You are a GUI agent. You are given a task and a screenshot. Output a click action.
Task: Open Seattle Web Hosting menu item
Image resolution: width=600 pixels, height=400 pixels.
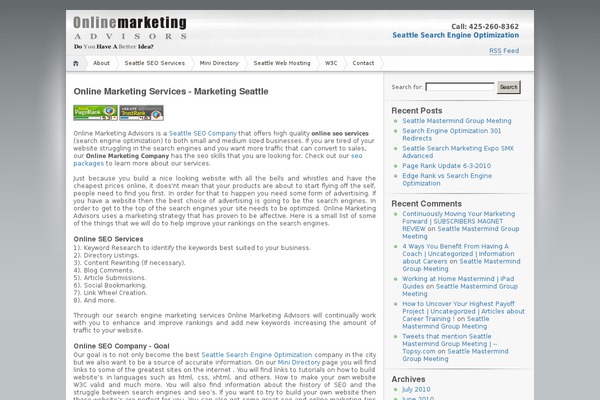(x=282, y=63)
